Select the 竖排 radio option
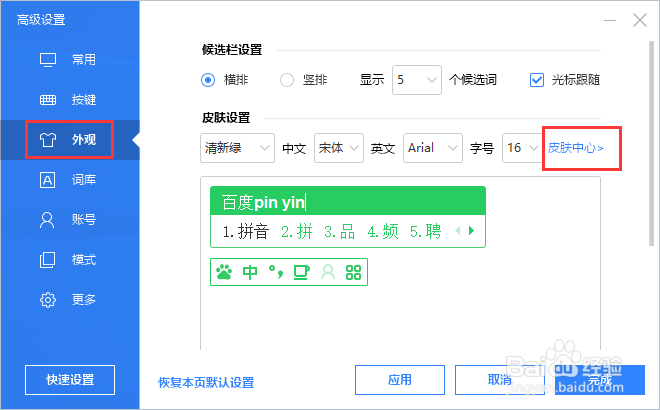 (x=287, y=80)
